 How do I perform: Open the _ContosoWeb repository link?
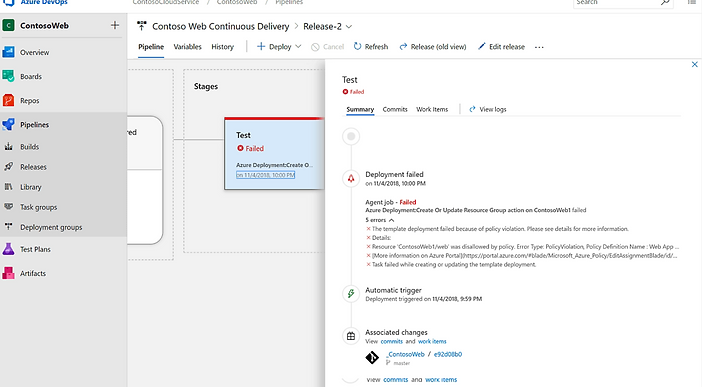coord(406,354)
